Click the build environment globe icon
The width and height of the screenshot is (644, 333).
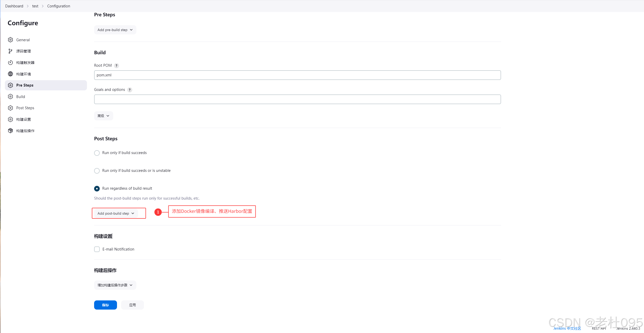10,74
